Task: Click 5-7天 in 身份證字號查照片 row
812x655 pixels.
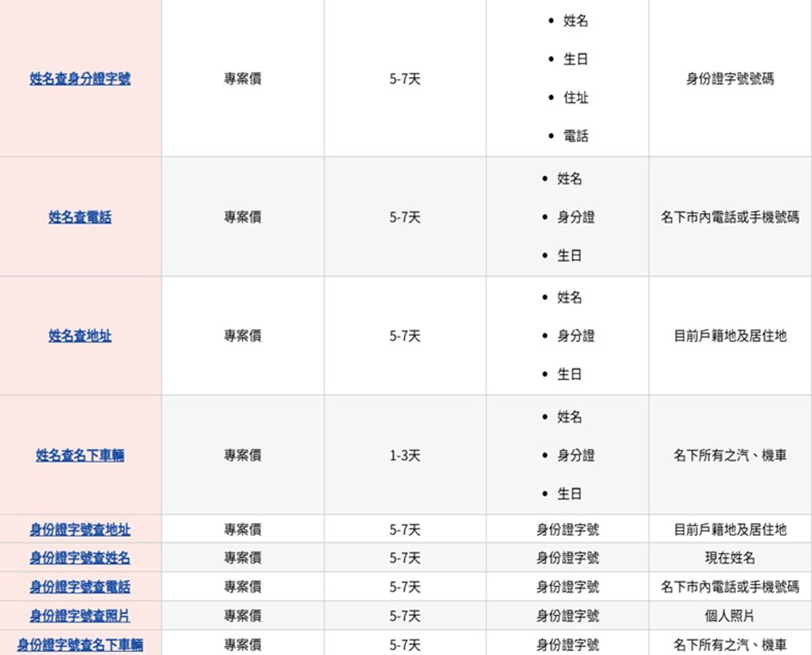Action: (x=405, y=616)
